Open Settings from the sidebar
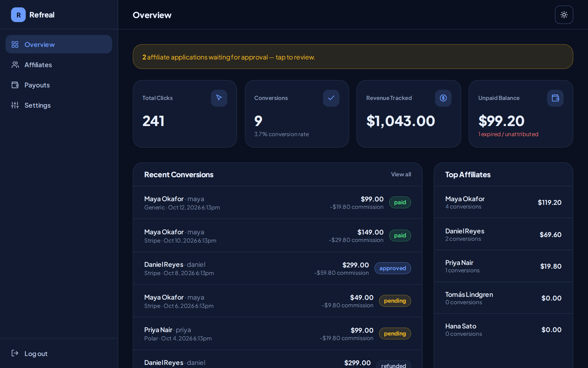Viewport: 588px width, 368px height. pos(59,105)
